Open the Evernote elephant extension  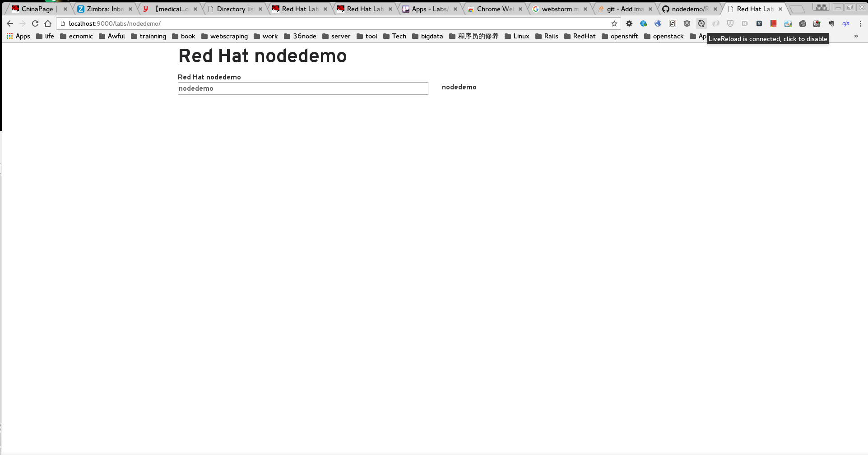pyautogui.click(x=831, y=23)
